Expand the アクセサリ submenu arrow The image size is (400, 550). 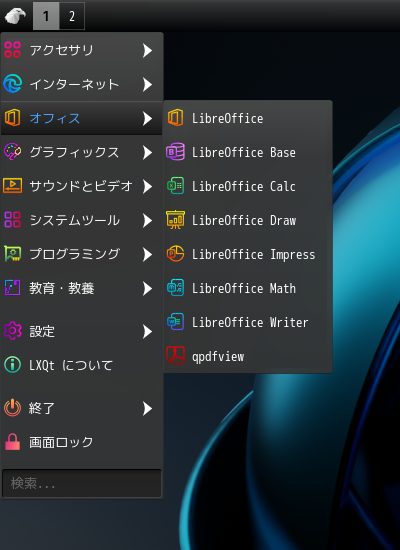(148, 51)
